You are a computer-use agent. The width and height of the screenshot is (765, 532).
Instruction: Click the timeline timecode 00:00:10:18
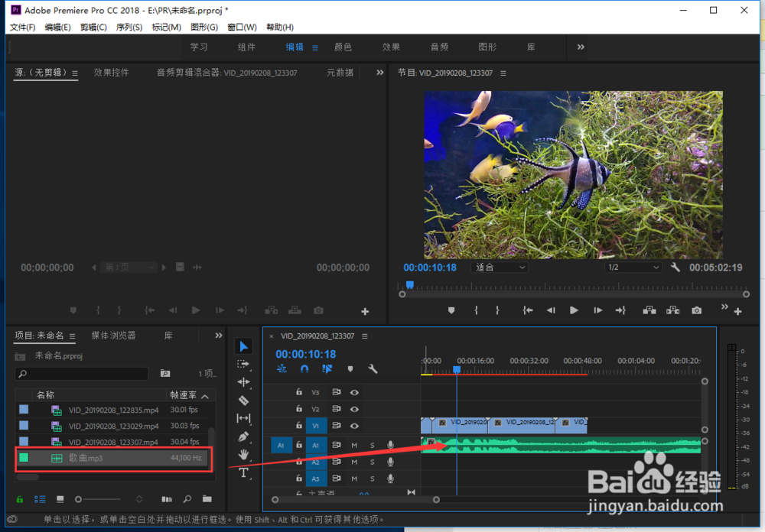305,354
